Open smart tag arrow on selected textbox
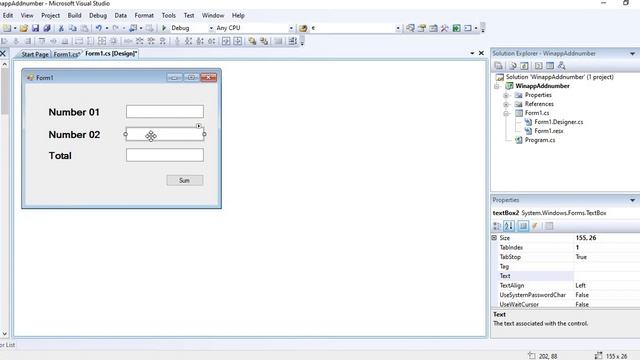Screen dimensions: 640x360 [198, 126]
